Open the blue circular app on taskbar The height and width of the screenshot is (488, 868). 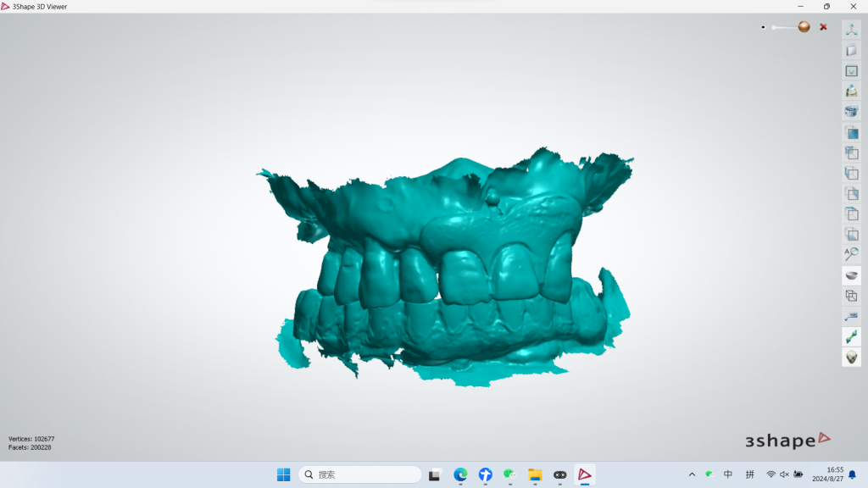coord(485,474)
